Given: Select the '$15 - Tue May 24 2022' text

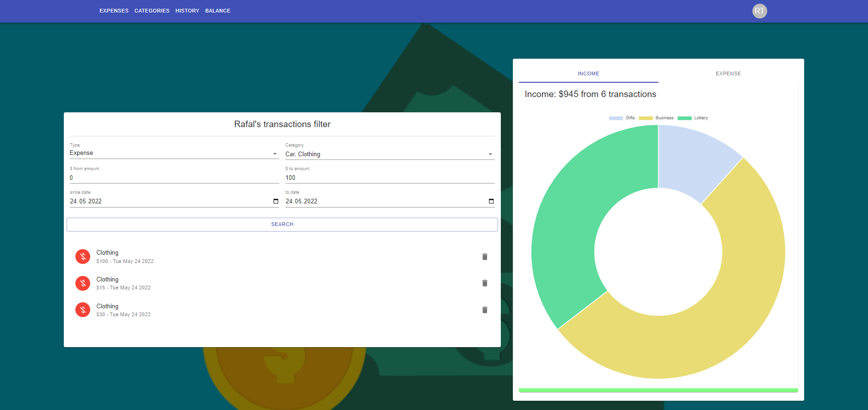Looking at the screenshot, I should pos(123,288).
